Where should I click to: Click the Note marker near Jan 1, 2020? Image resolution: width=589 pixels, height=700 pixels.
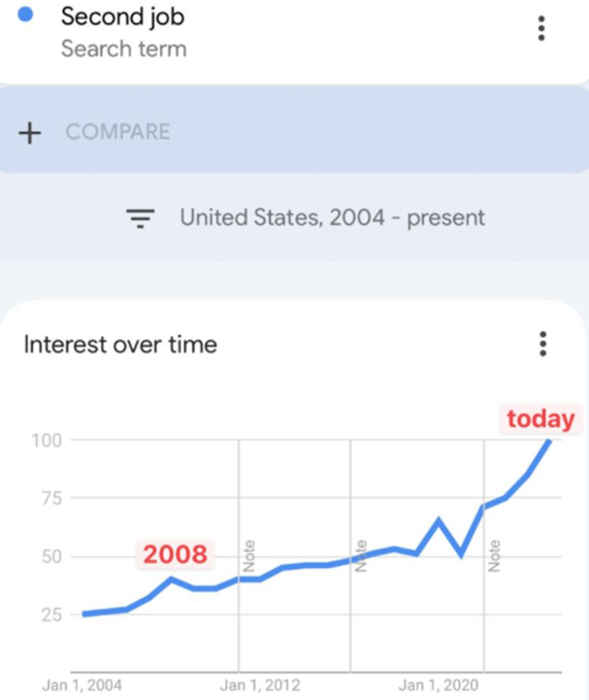tap(495, 556)
